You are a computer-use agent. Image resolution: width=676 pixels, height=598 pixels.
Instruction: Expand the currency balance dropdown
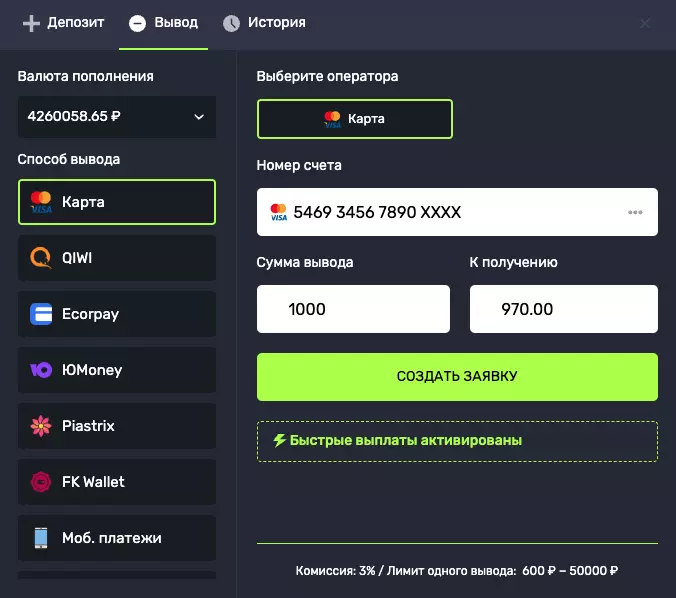point(116,117)
